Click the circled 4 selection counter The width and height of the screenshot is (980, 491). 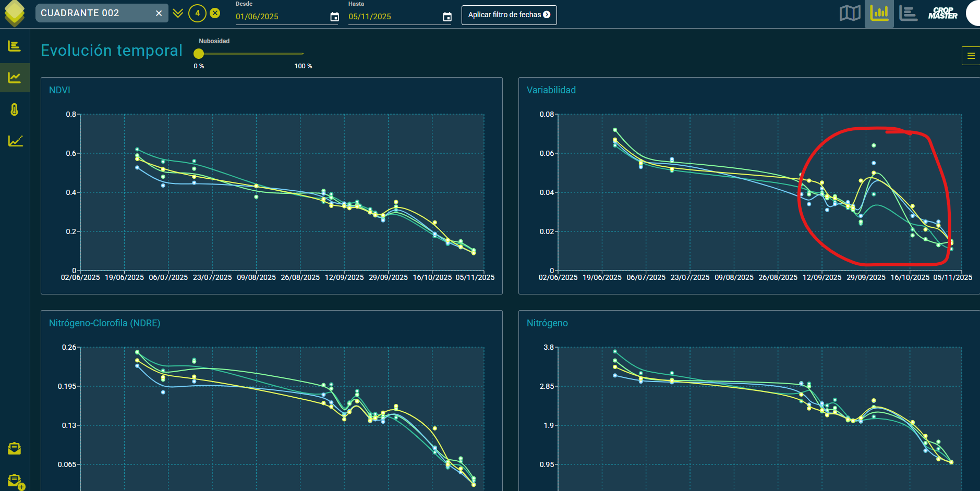pyautogui.click(x=197, y=13)
